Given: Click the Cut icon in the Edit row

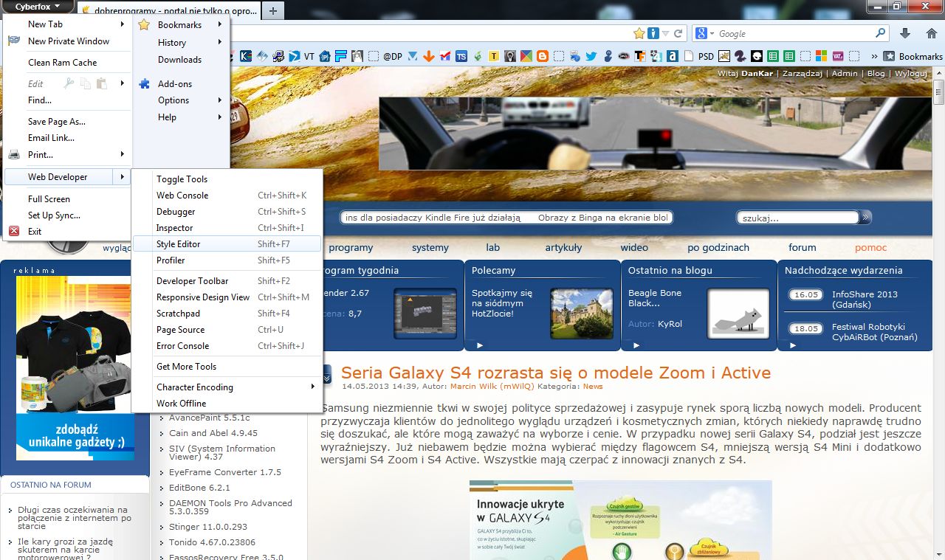Looking at the screenshot, I should (69, 83).
